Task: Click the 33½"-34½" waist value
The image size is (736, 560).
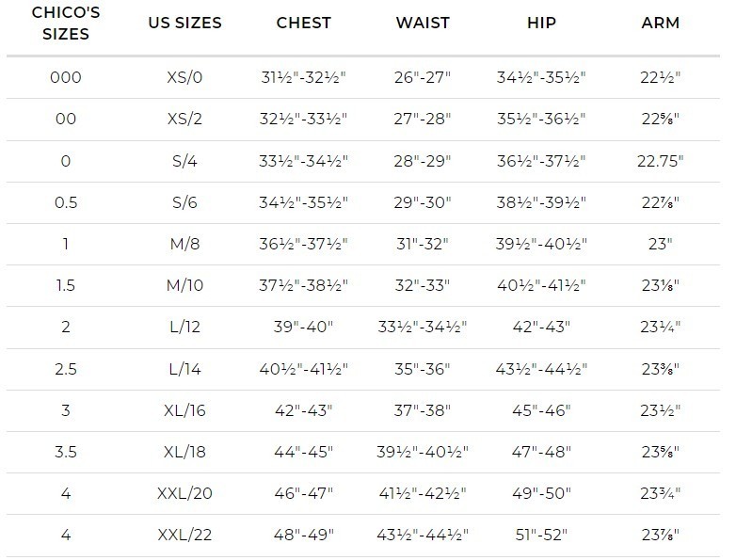Action: click(423, 327)
